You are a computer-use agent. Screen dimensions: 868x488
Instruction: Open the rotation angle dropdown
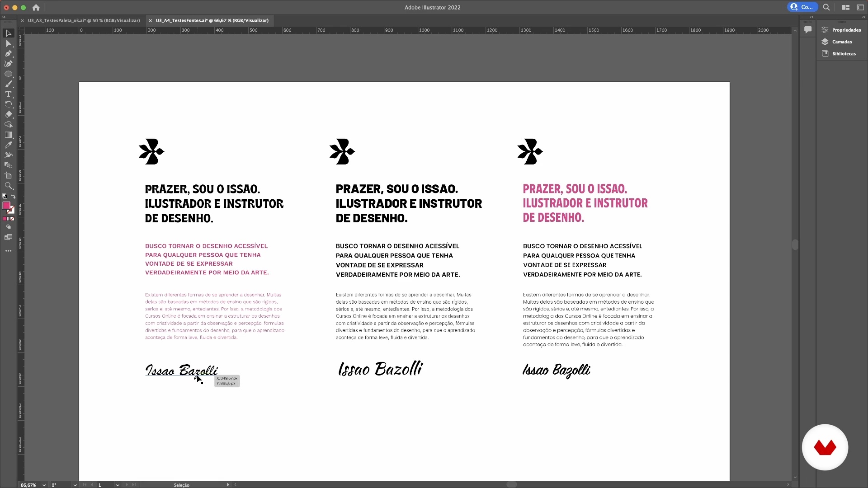pyautogui.click(x=75, y=485)
